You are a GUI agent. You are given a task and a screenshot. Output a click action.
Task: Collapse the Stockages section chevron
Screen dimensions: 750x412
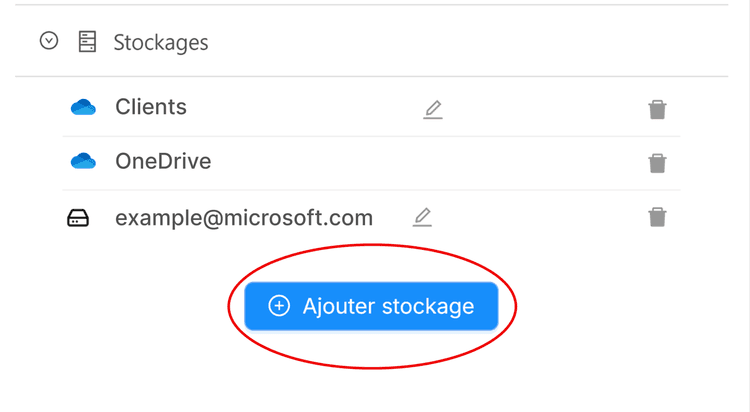click(x=49, y=42)
